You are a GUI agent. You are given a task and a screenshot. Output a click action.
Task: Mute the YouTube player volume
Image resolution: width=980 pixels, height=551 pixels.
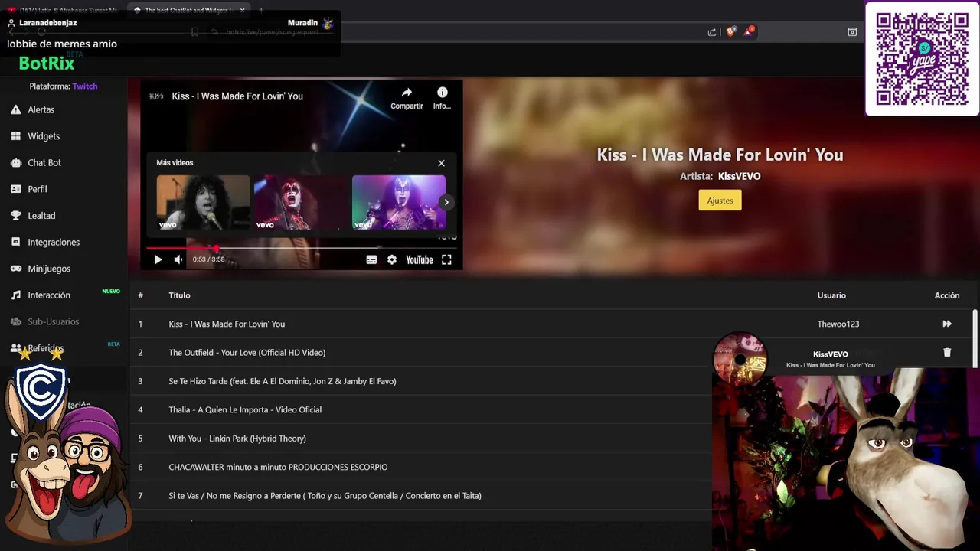pyautogui.click(x=178, y=259)
